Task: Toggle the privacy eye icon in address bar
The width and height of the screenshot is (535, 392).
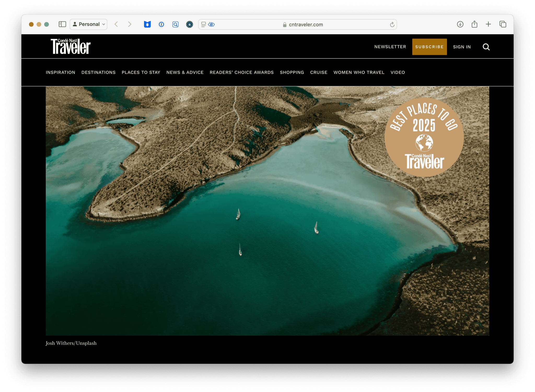Action: point(212,24)
